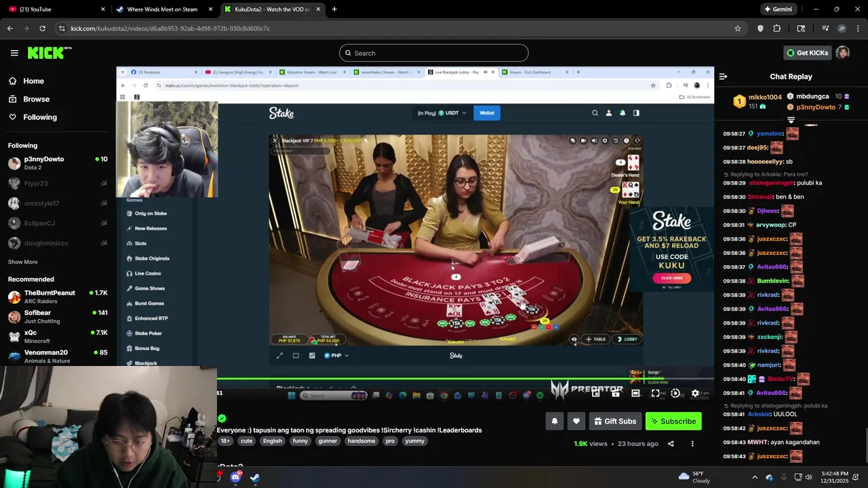
Task: Select the yummy tag
Action: pyautogui.click(x=415, y=441)
